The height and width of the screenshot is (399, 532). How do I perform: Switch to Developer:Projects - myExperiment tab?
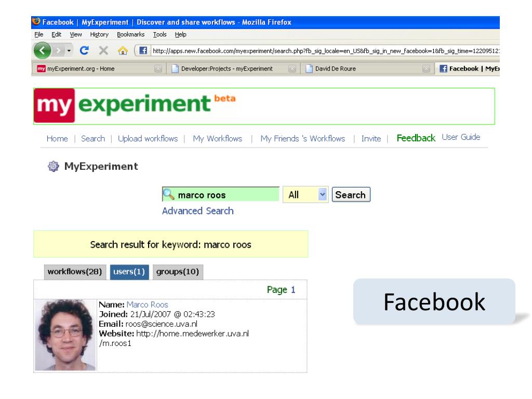tap(233, 69)
